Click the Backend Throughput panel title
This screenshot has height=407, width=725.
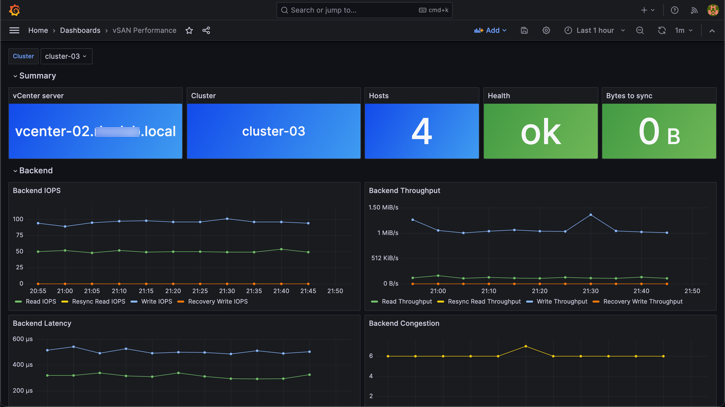coord(404,191)
